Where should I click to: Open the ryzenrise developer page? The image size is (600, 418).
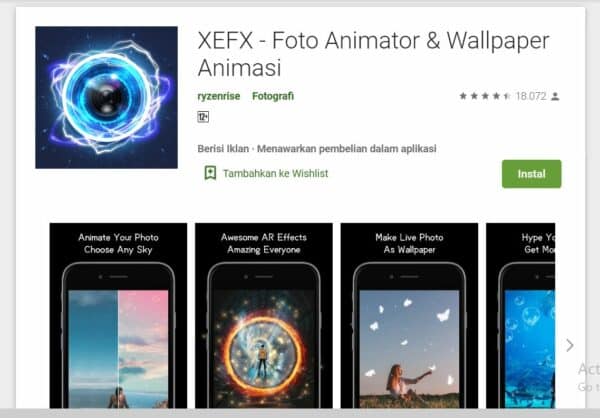point(218,96)
